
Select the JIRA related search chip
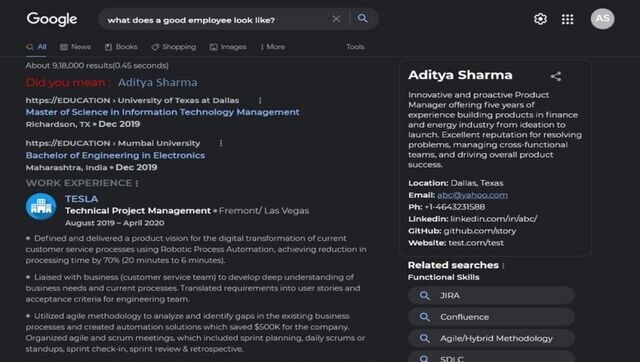coord(491,295)
